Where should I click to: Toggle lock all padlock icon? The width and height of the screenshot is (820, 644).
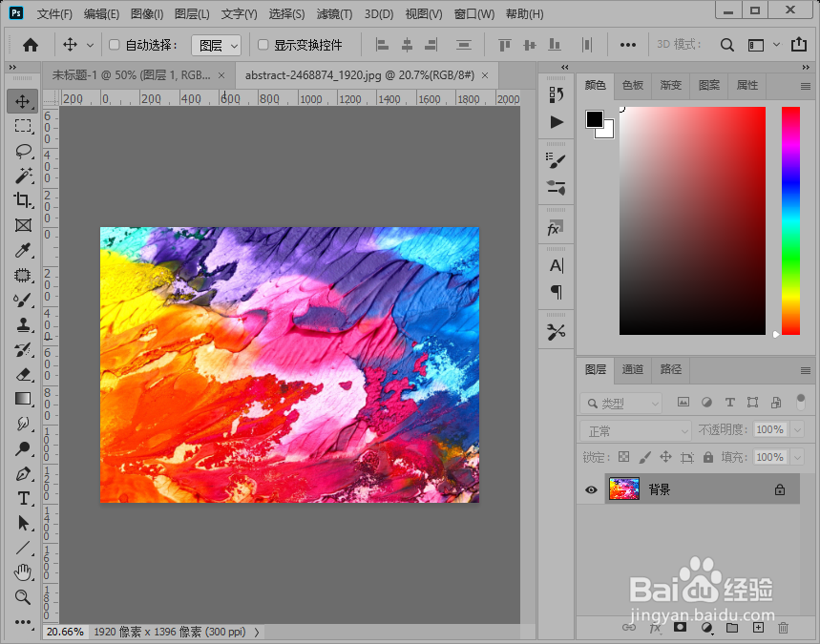click(708, 457)
